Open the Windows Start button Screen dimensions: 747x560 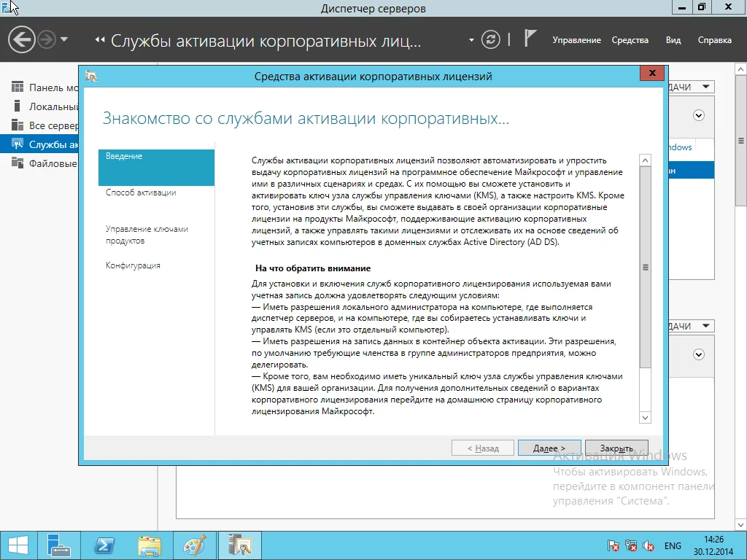(18, 545)
